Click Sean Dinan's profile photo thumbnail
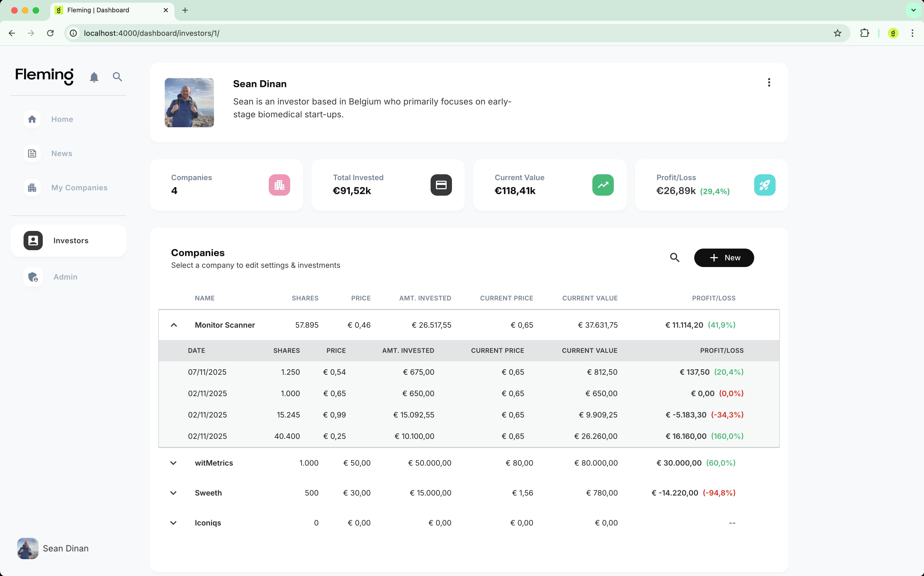The image size is (924, 576). point(189,102)
